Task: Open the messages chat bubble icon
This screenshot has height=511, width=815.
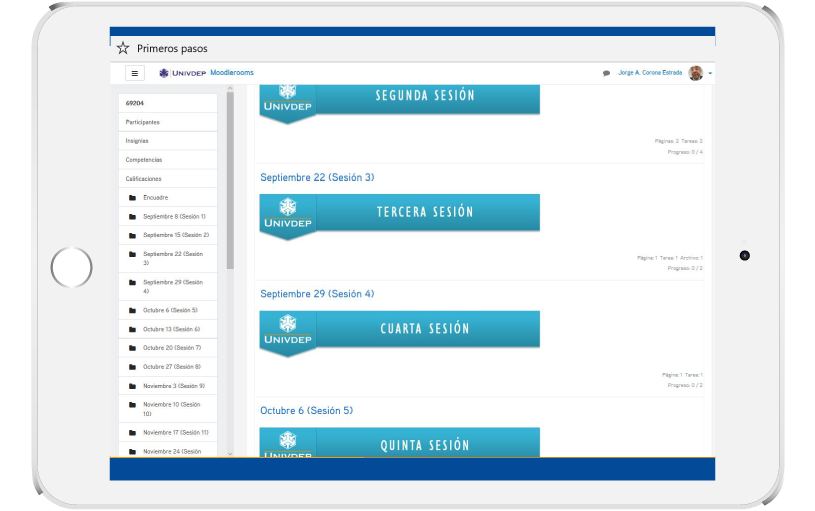Action: point(606,73)
